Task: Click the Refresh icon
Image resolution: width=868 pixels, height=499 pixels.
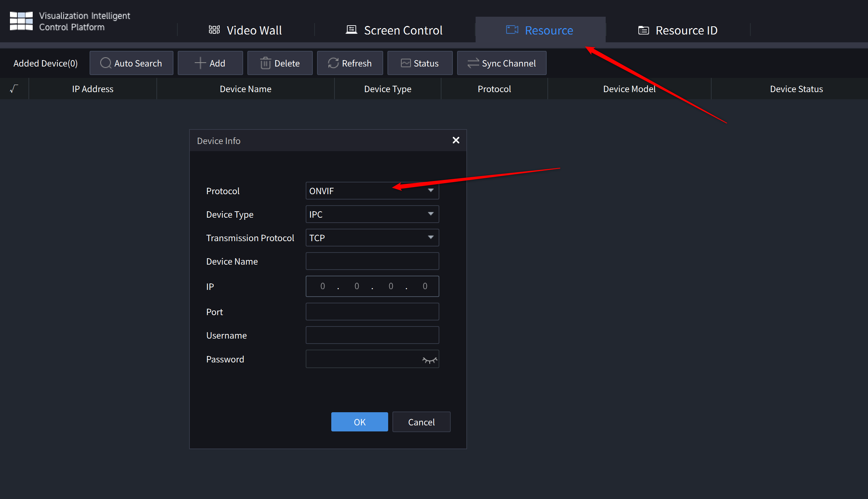Action: pos(333,63)
